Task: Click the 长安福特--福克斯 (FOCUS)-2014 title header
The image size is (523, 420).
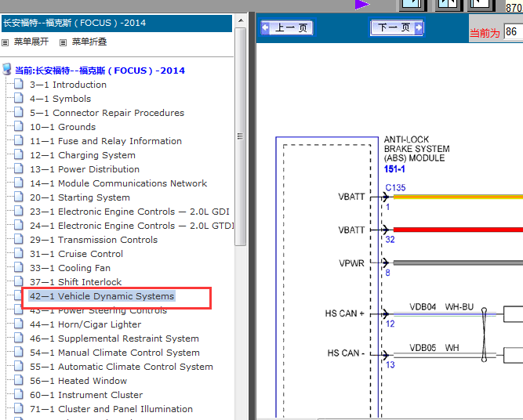Action: (117, 23)
